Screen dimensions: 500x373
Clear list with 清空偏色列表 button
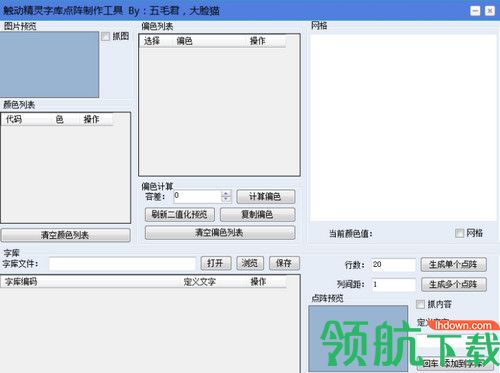pos(220,233)
